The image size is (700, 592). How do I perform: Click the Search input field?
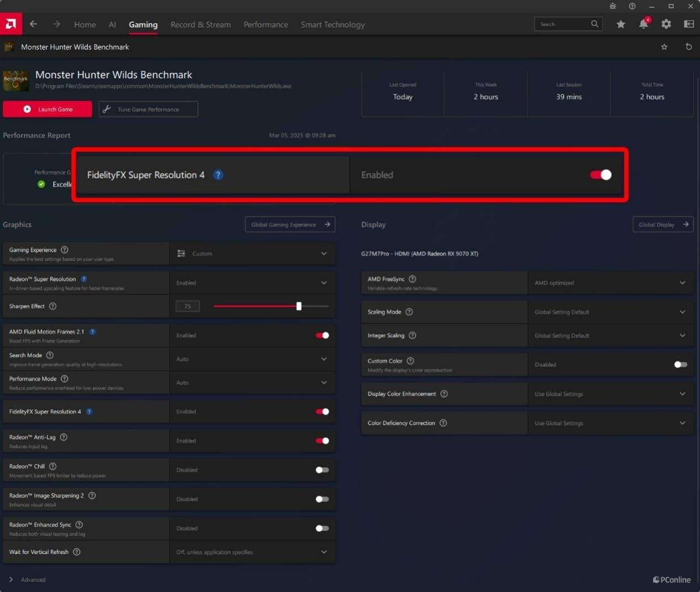point(563,24)
